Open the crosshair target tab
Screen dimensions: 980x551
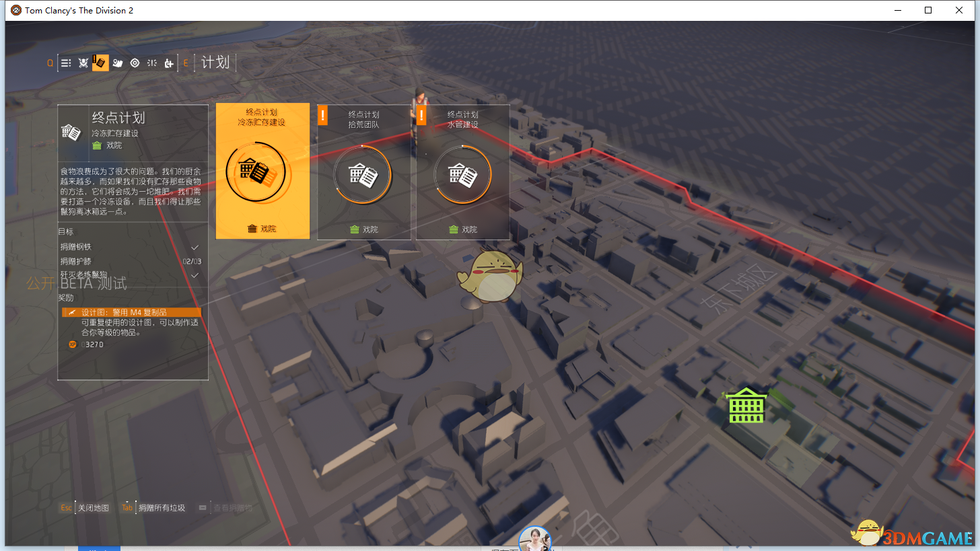[x=135, y=63]
